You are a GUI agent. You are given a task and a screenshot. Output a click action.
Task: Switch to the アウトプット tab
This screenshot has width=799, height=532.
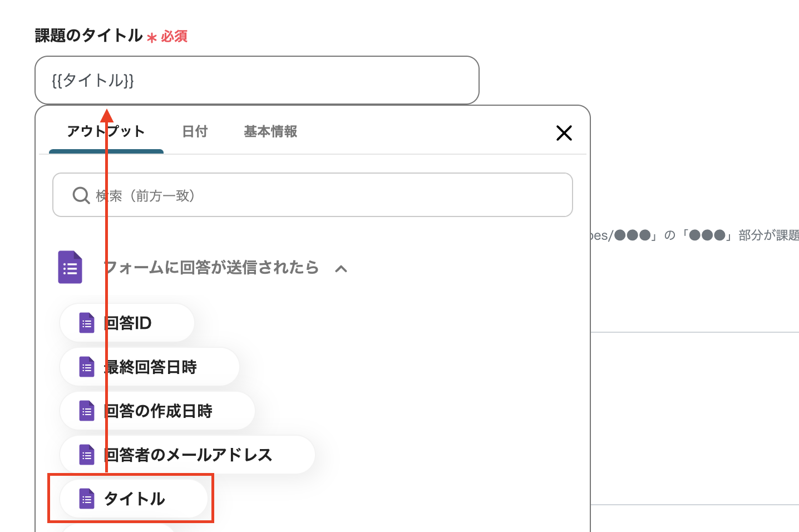coord(106,132)
